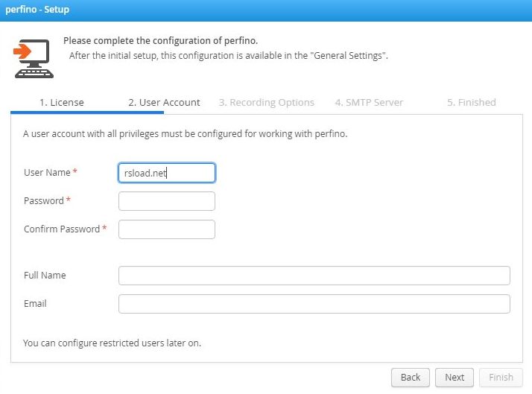
Task: Switch to the License step tab
Action: pos(62,103)
